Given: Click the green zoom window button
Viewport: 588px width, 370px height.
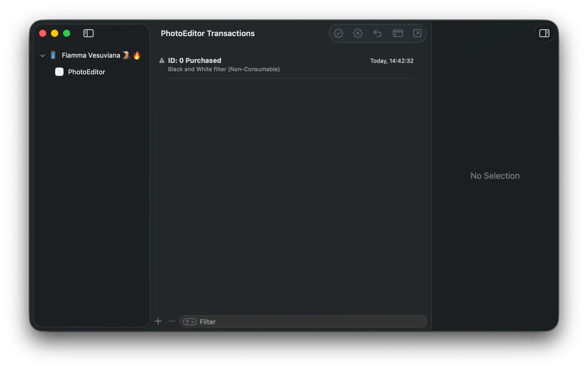Looking at the screenshot, I should coord(67,33).
